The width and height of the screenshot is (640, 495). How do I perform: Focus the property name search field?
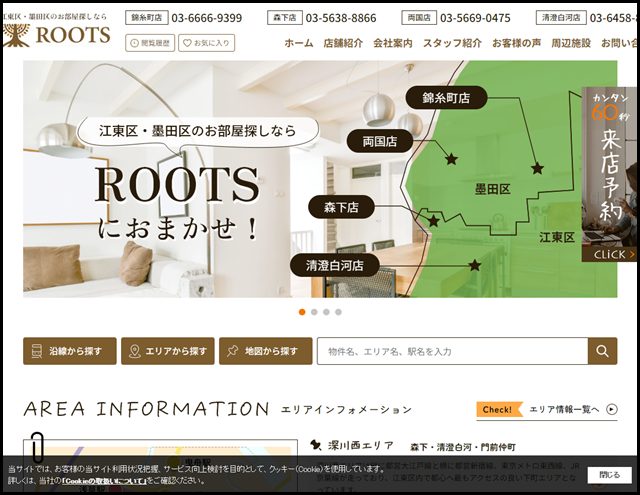click(453, 351)
